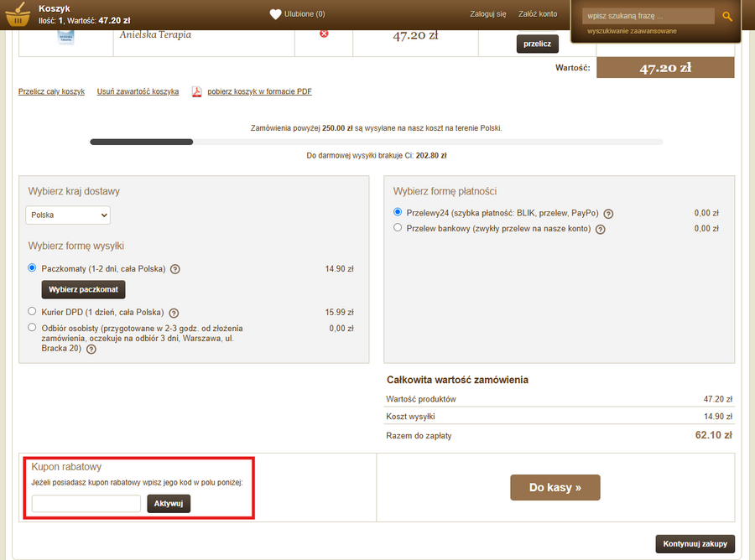Open help icon next to Paczkomaty
The height and width of the screenshot is (560, 755).
[175, 269]
